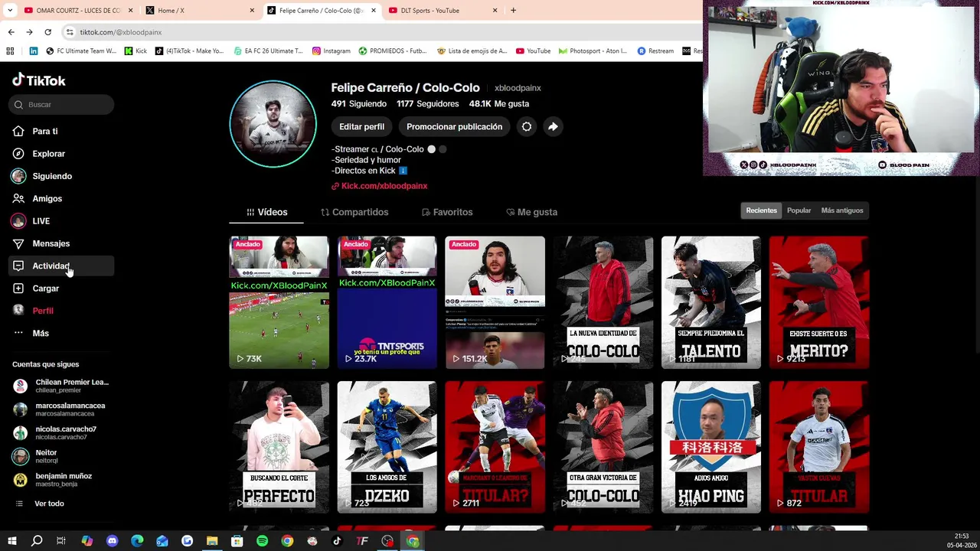Open Spotify from the taskbar
980x551 pixels.
click(262, 541)
